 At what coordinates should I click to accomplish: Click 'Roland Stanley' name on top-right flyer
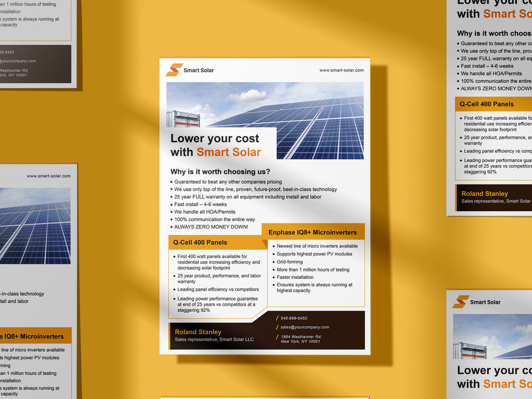[x=484, y=194]
